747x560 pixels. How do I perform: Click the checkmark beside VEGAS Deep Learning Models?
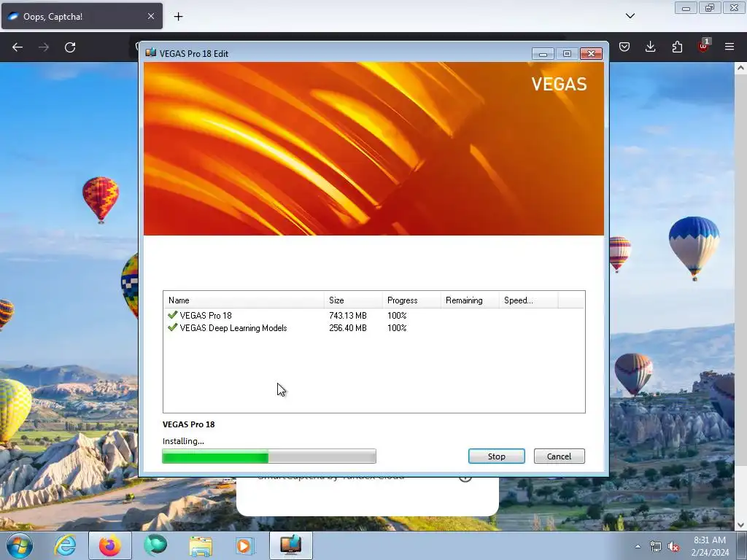point(172,327)
